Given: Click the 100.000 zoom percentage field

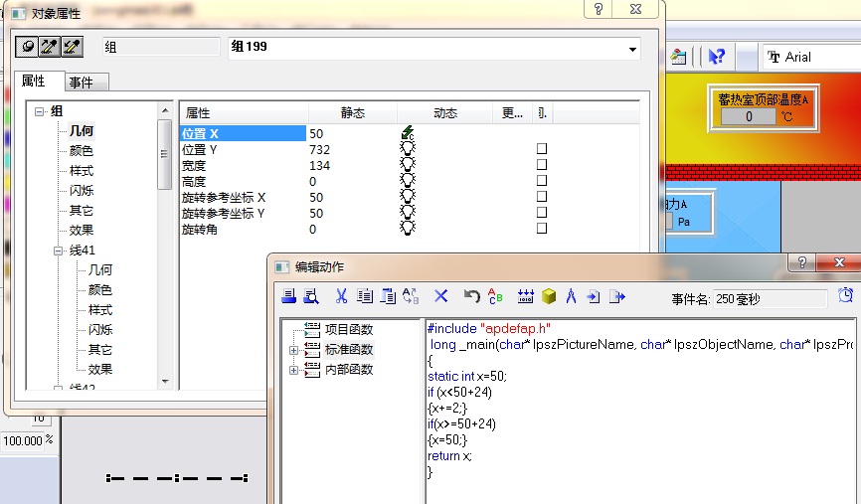Looking at the screenshot, I should click(22, 440).
